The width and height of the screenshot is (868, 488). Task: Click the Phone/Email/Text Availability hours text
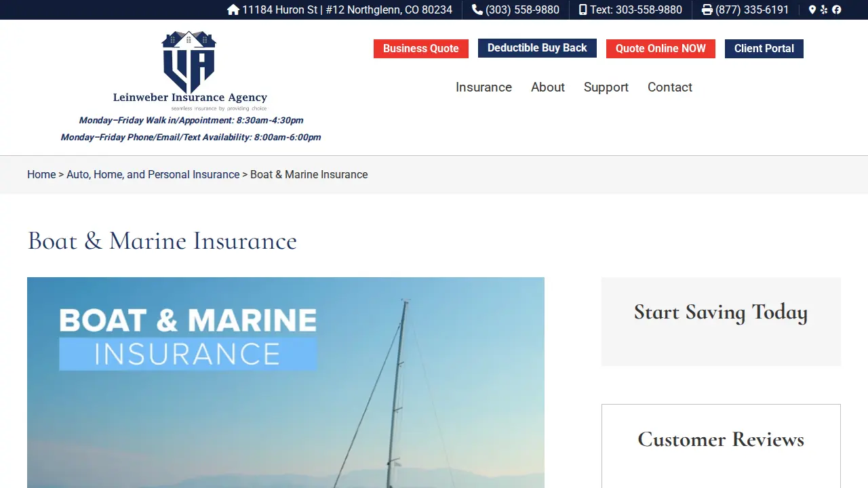(191, 137)
